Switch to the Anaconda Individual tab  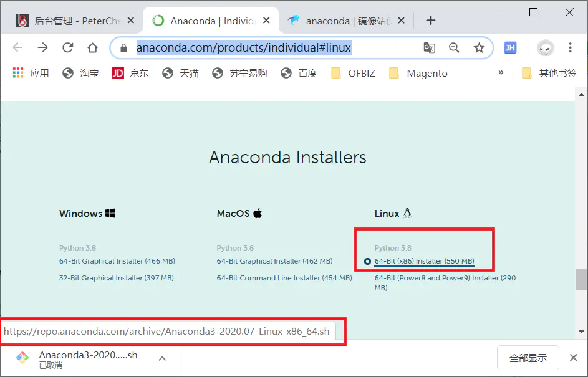coord(210,21)
